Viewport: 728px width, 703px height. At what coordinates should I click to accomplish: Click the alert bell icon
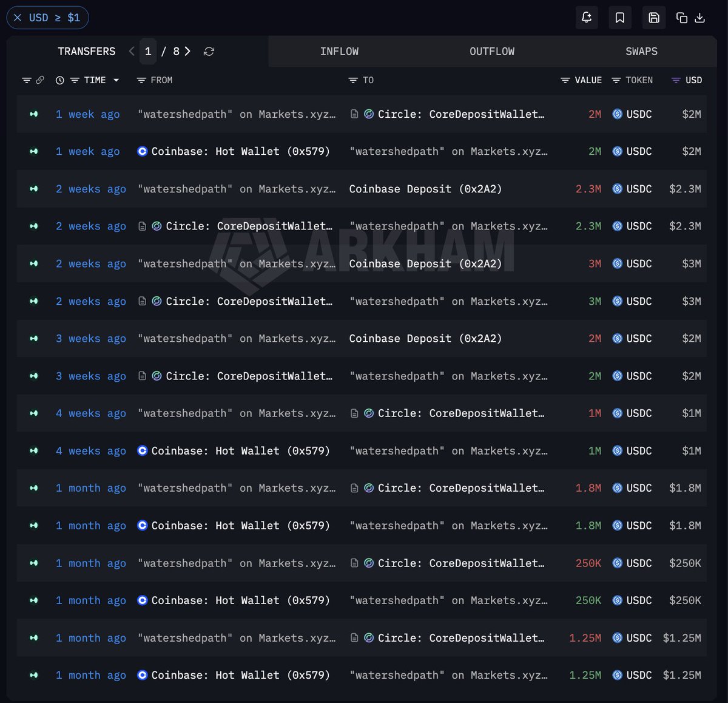click(586, 18)
